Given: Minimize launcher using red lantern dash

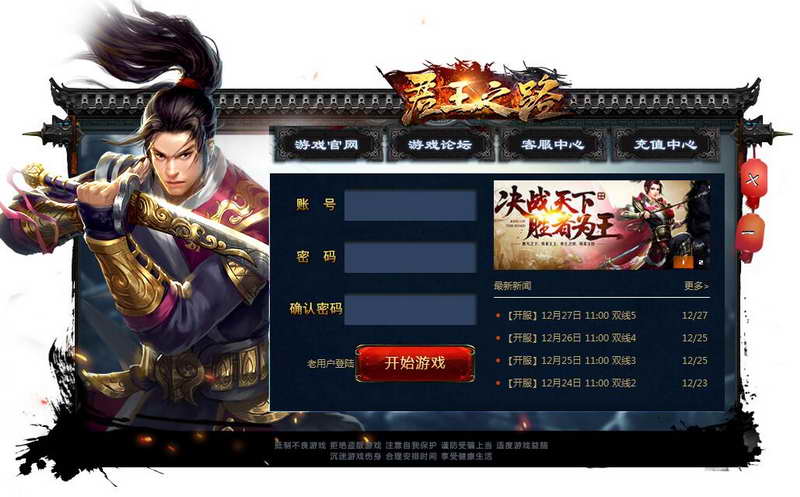Looking at the screenshot, I should pyautogui.click(x=750, y=233).
